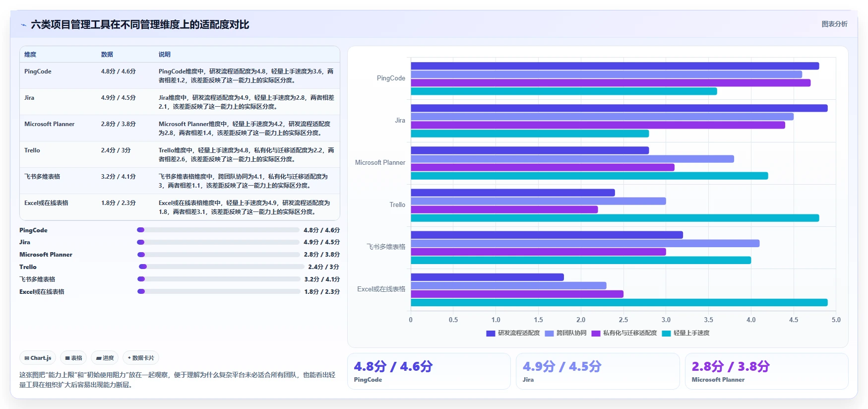868x409 pixels.
Task: Select the 维度 column header
Action: (30, 55)
